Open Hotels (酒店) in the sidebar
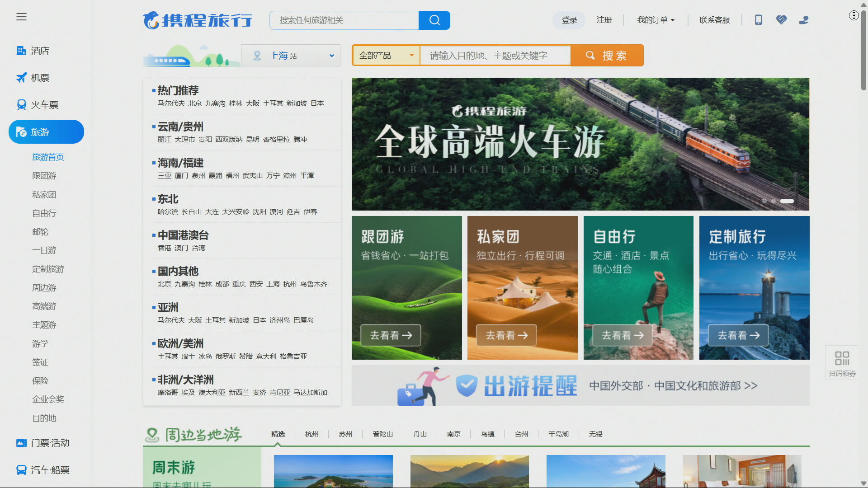868x488 pixels. tap(33, 51)
